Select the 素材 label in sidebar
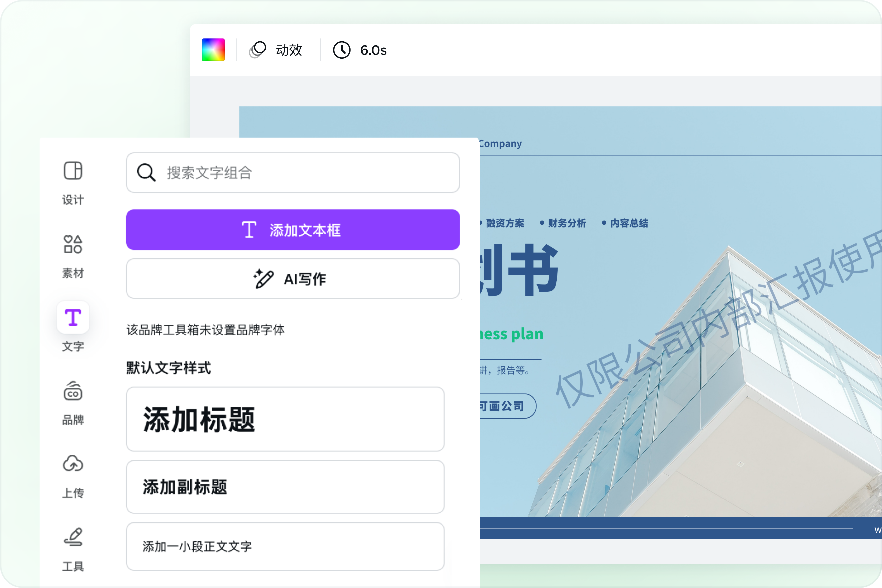Viewport: 882px width, 588px height. (73, 273)
